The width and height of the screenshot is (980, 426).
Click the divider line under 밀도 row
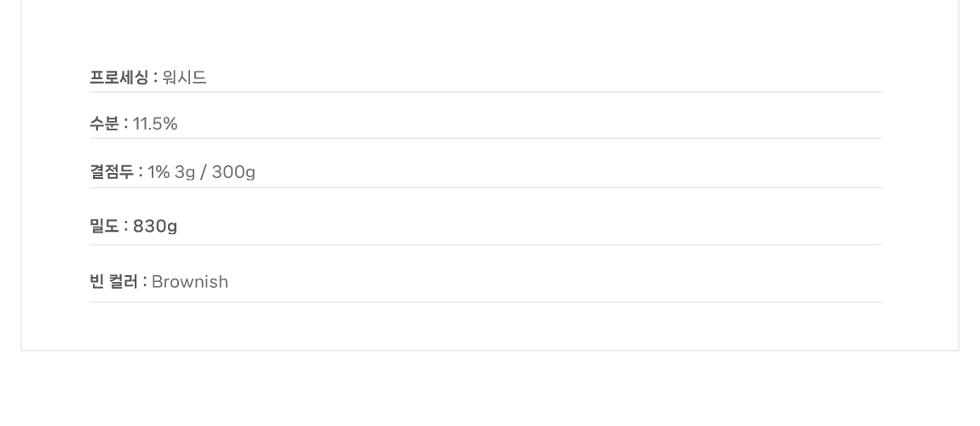pyautogui.click(x=486, y=245)
